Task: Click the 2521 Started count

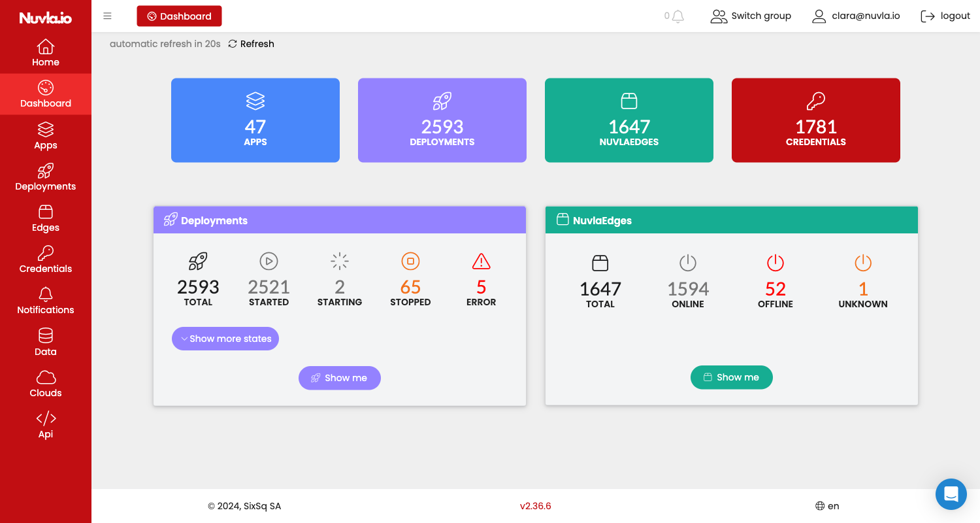Action: coord(269,287)
